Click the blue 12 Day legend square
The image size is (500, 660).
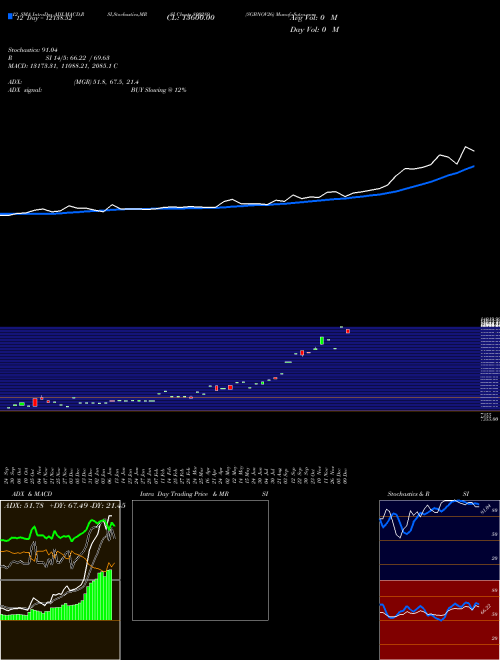pos(10,16)
